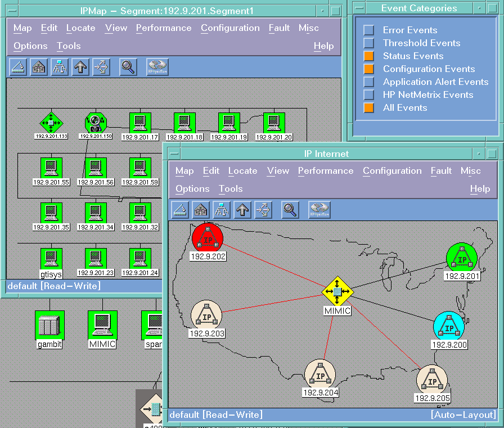
Task: Open the Tools menu in IP Internet window
Action: coord(231,188)
